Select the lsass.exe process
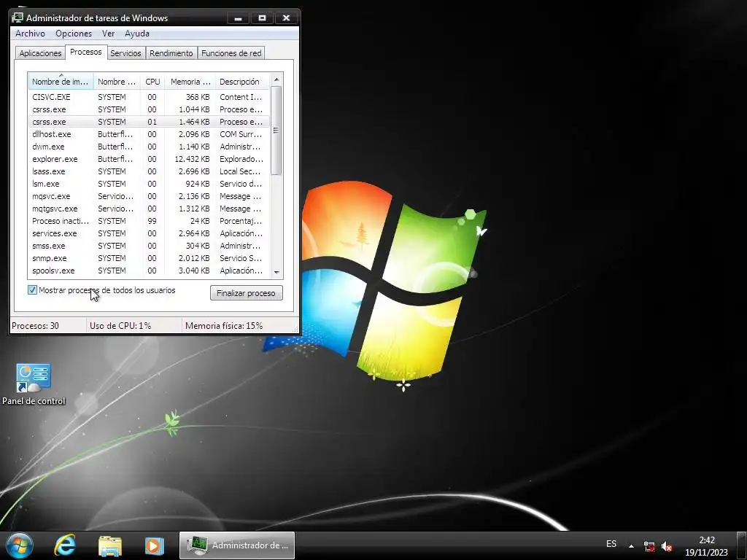The height and width of the screenshot is (560, 747). click(149, 171)
